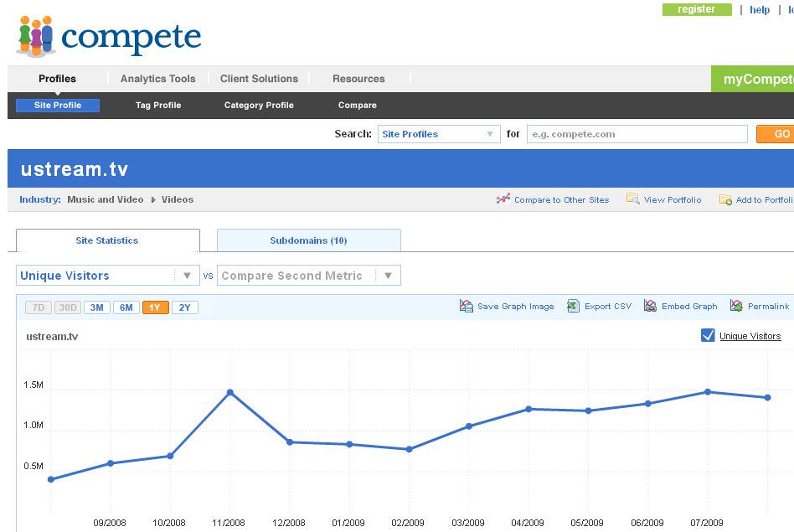Select the 3M time range toggle
Viewport: 794px width, 532px height.
[97, 307]
